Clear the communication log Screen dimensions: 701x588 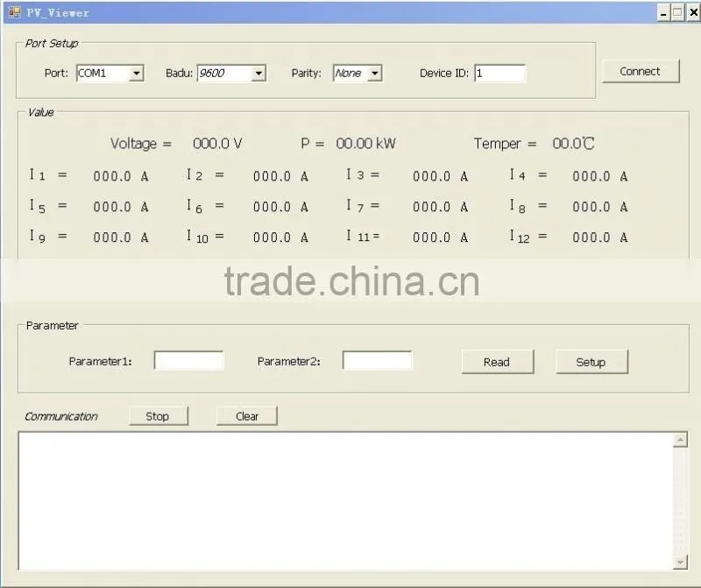click(x=247, y=416)
